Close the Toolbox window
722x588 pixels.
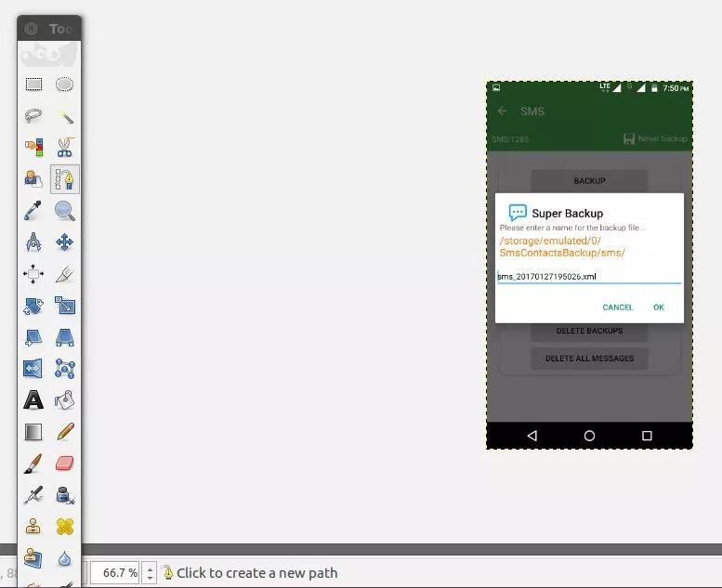[31, 29]
